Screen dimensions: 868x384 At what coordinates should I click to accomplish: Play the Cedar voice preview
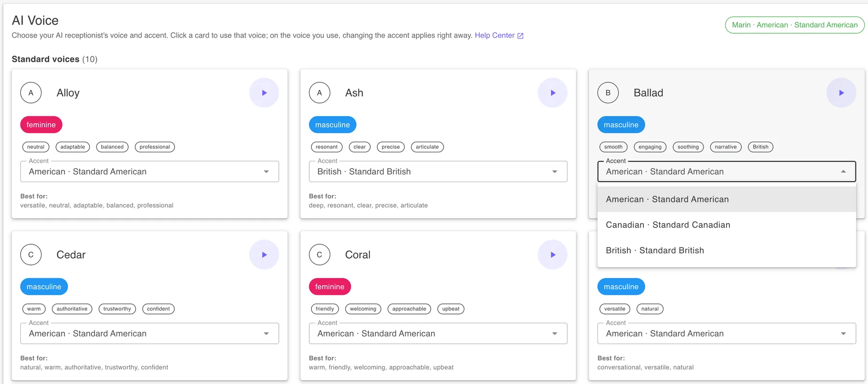pos(264,254)
